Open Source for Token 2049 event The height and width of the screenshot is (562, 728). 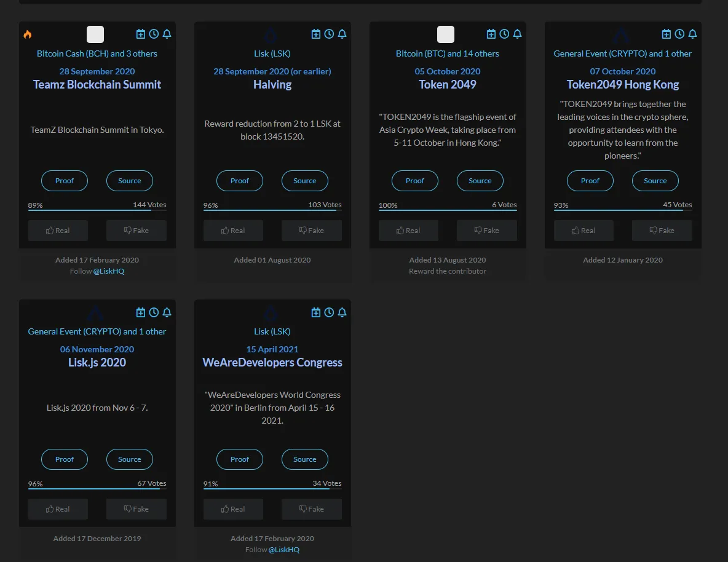click(480, 181)
